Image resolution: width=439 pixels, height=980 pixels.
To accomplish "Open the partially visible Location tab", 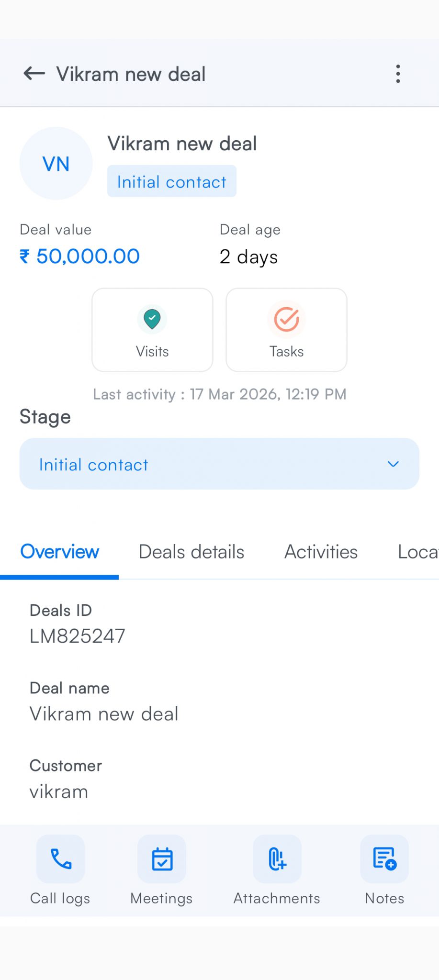I will (418, 552).
